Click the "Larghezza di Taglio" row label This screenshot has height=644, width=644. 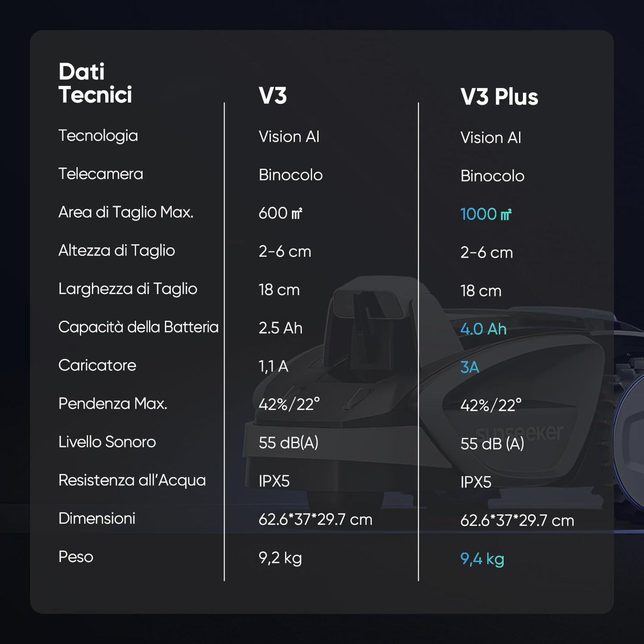coord(127,289)
